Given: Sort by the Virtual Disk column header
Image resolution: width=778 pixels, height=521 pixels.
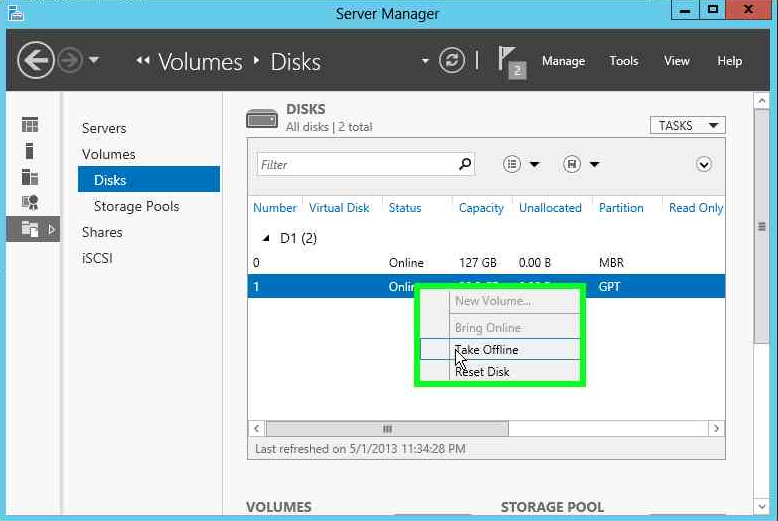Looking at the screenshot, I should pos(339,208).
